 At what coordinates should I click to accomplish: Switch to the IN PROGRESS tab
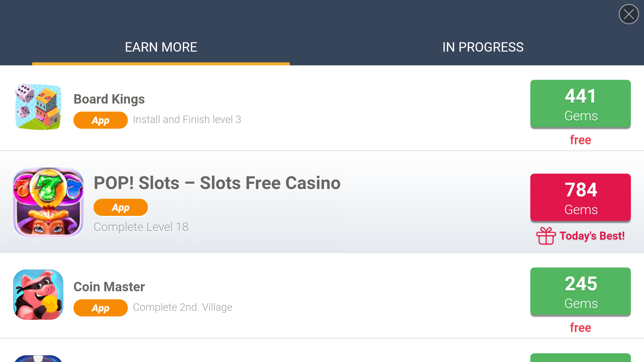point(483,47)
